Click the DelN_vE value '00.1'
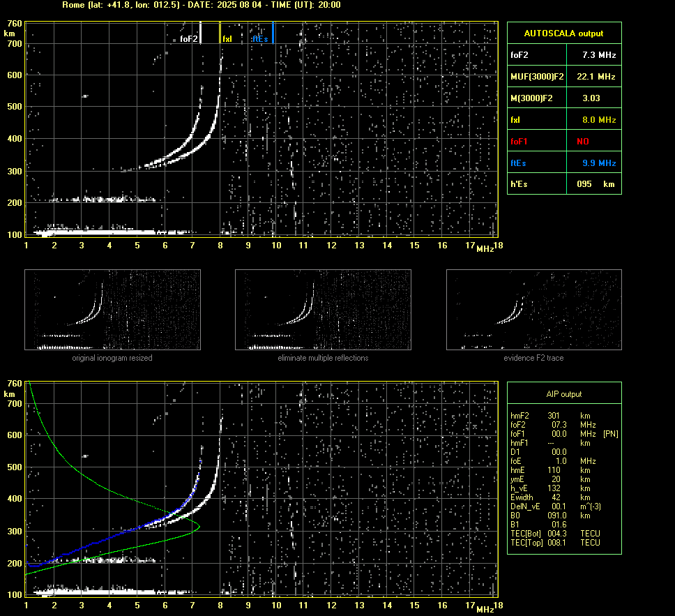Image resolution: width=675 pixels, height=616 pixels. [559, 506]
